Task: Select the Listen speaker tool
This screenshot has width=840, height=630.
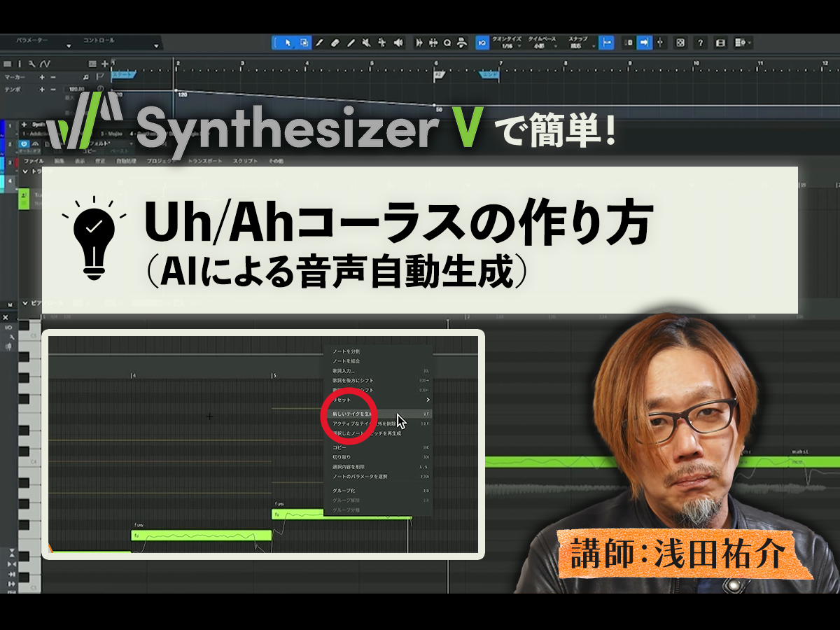Action: click(398, 43)
